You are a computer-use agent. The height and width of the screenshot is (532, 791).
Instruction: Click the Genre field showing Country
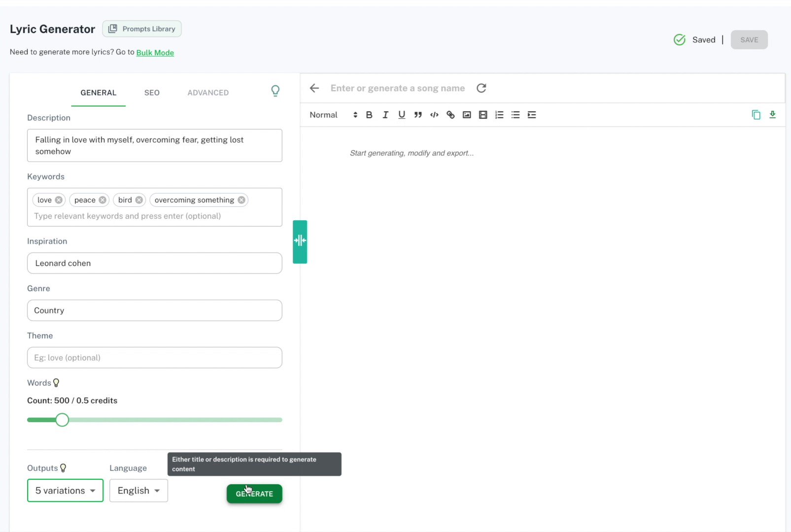(155, 310)
